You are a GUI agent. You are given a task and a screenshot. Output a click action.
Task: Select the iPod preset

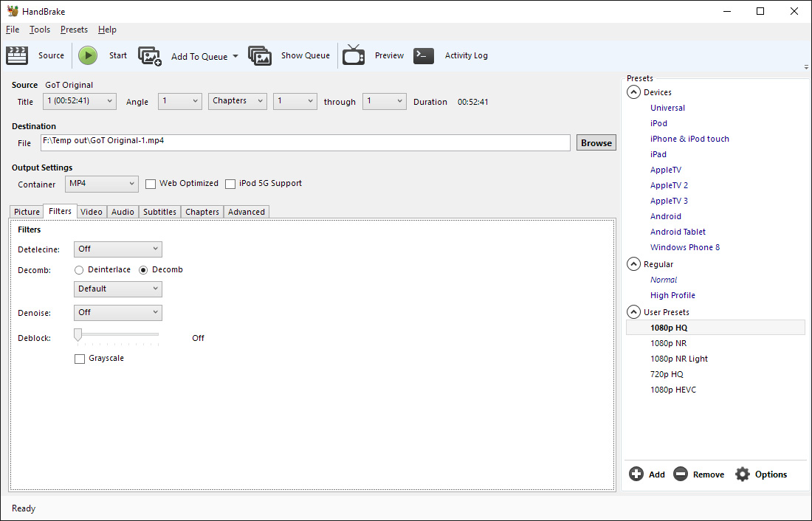click(658, 123)
